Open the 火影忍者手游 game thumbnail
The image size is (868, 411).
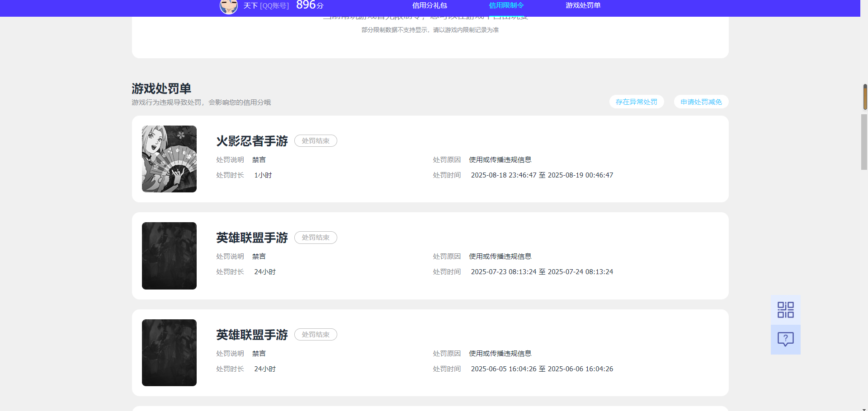tap(169, 159)
